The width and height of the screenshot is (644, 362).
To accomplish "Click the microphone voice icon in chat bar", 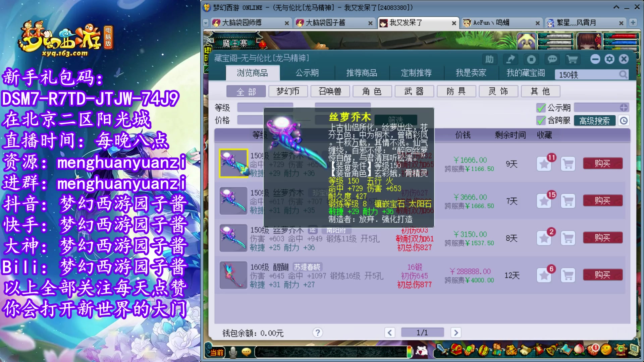I will click(233, 352).
